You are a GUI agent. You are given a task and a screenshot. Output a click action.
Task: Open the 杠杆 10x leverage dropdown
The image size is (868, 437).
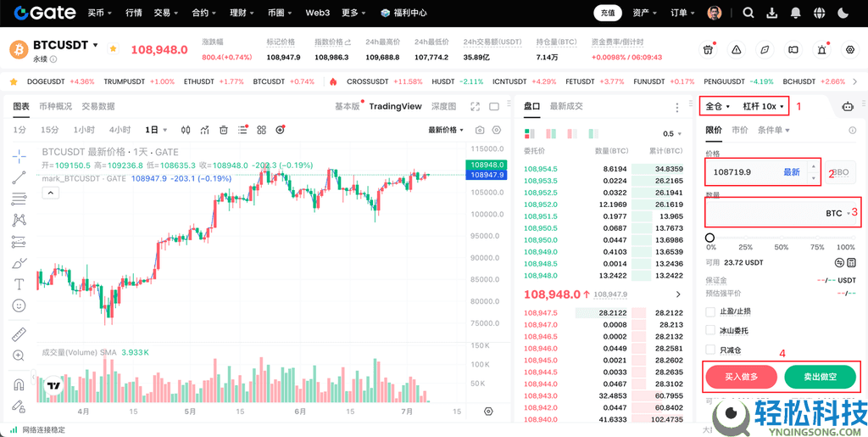coord(764,106)
